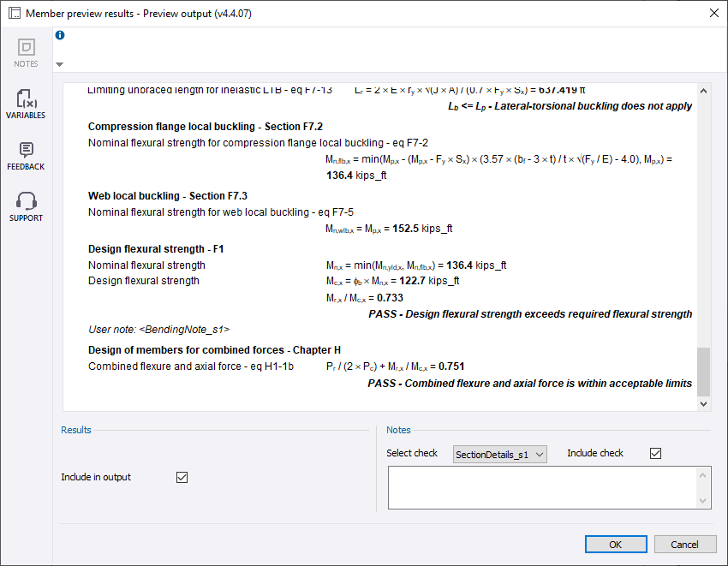Select the 'Web local buckling - Section F7.3' heading

(x=168, y=196)
